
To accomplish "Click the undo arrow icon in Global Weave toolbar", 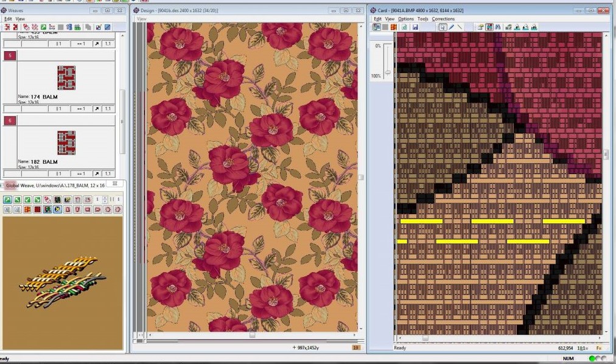I will pos(79,199).
